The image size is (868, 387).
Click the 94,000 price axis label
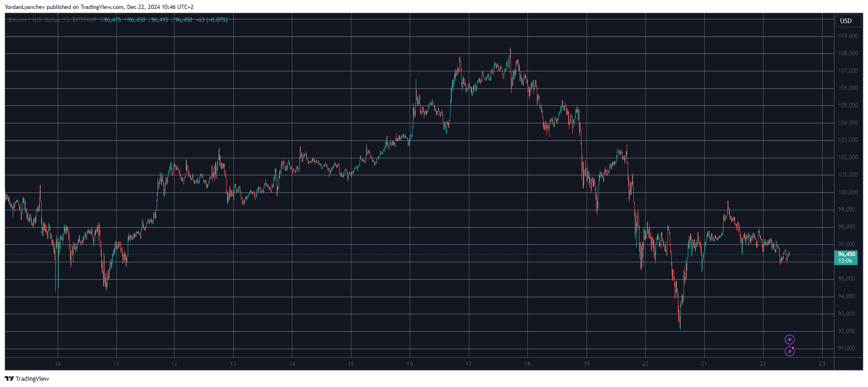(847, 296)
